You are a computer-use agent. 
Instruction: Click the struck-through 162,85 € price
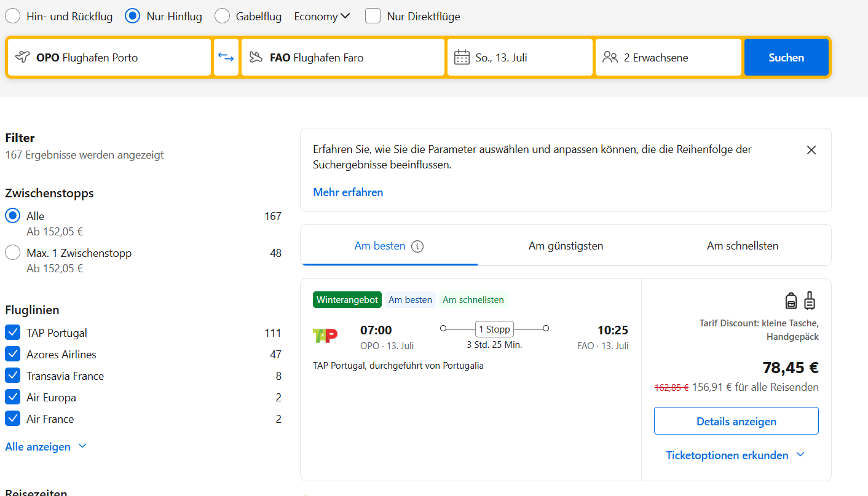click(671, 387)
